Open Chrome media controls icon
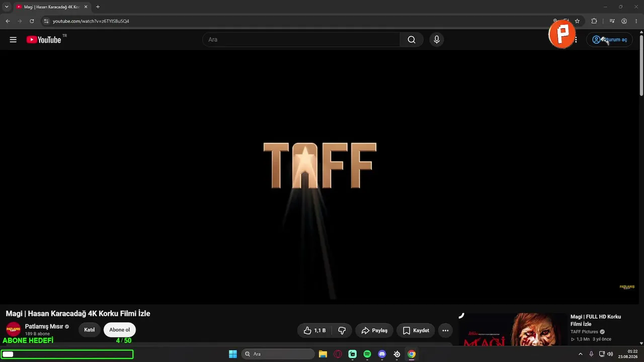The width and height of the screenshot is (644, 362). click(612, 21)
